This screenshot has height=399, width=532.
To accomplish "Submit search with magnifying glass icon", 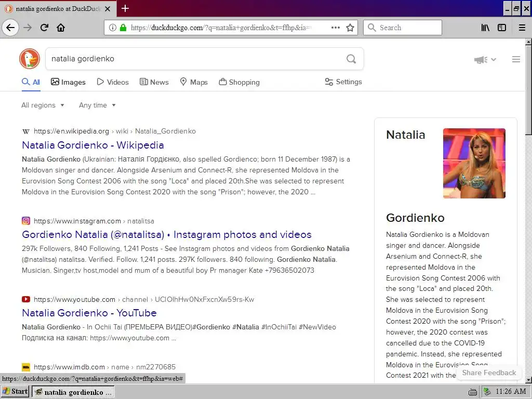I will [351, 59].
